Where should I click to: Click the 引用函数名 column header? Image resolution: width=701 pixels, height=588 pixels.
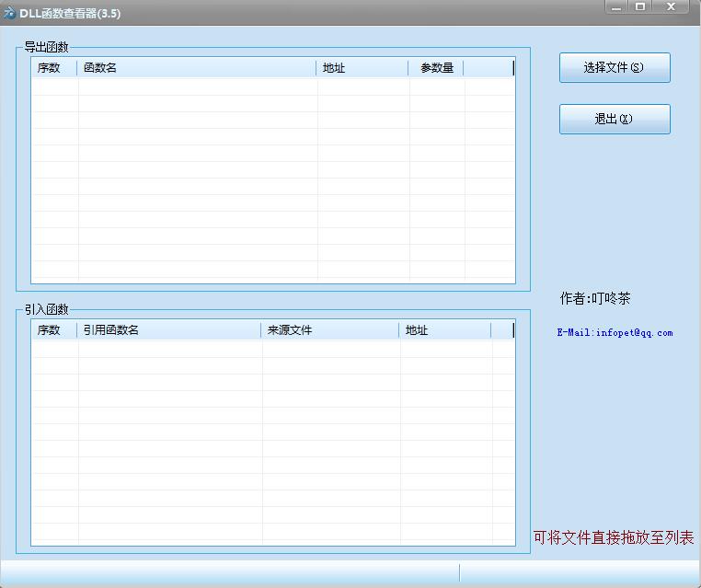169,330
